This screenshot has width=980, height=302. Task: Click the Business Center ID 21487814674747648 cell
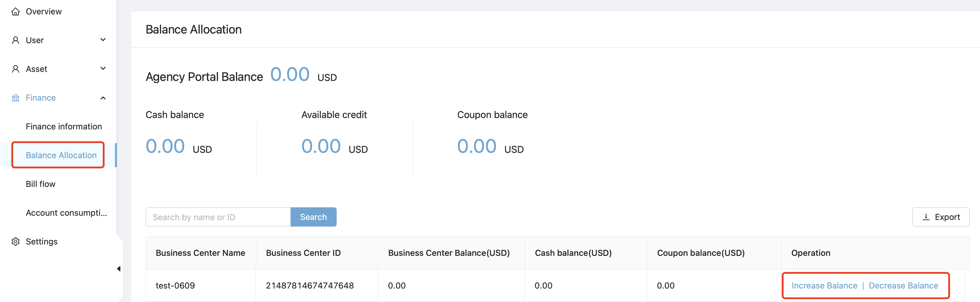pyautogui.click(x=310, y=286)
